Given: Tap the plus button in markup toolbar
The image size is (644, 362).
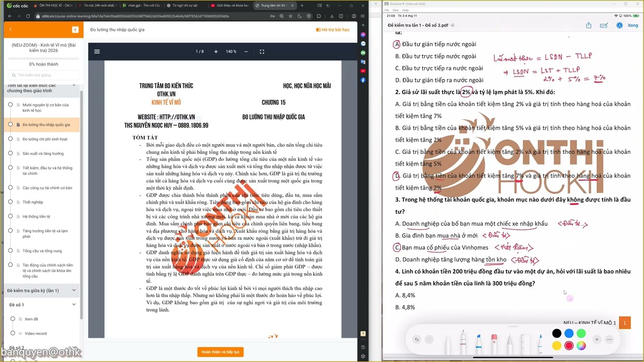Looking at the screenshot, I should click(x=597, y=339).
